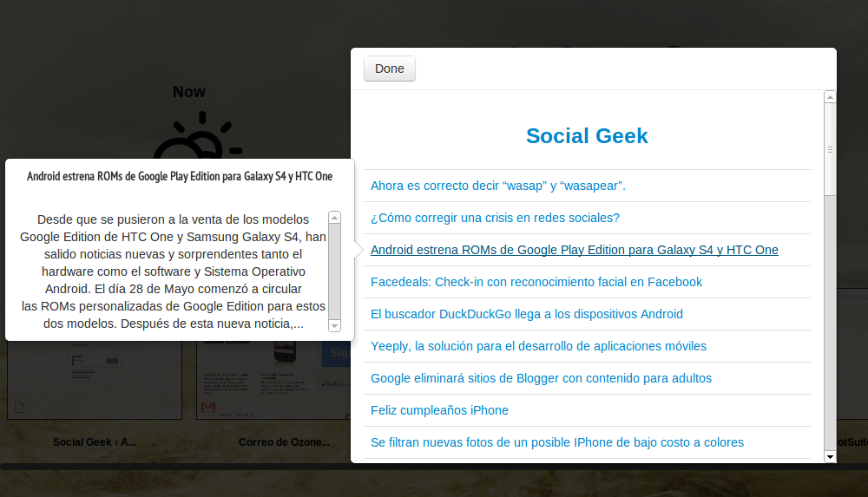Click the article preview scrollbar thumb
Viewport: 868px width, 497px height.
point(335,271)
